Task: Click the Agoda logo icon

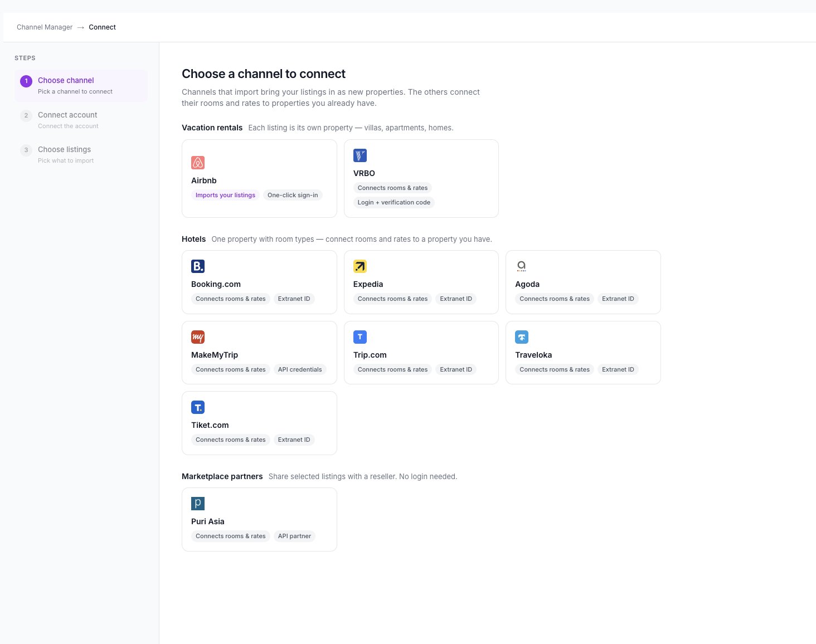Action: tap(522, 266)
